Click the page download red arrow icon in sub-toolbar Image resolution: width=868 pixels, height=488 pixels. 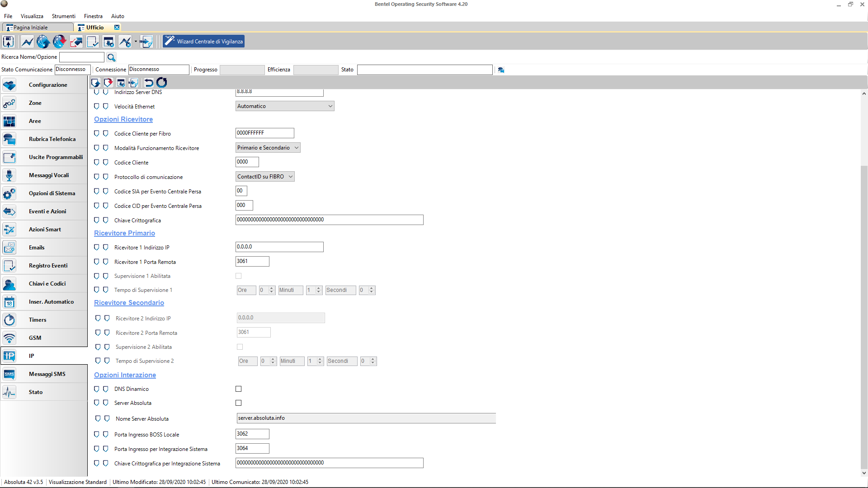108,82
